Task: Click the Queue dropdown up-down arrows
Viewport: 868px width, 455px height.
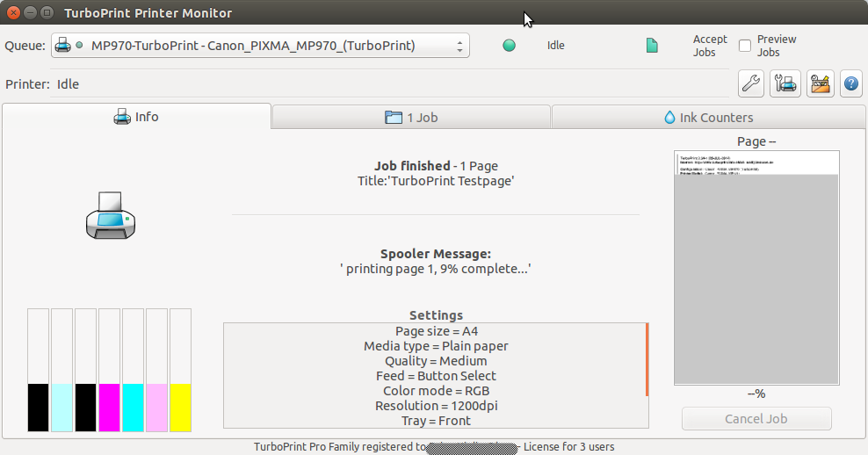Action: click(459, 46)
